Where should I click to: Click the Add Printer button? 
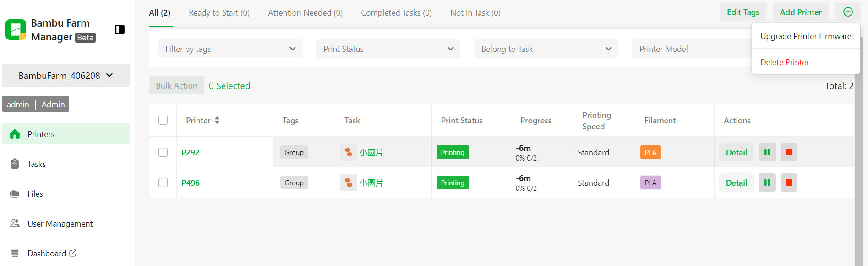[801, 12]
